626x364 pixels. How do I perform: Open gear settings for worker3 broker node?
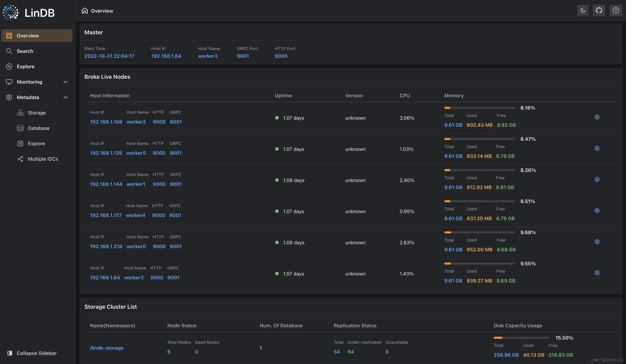[597, 273]
